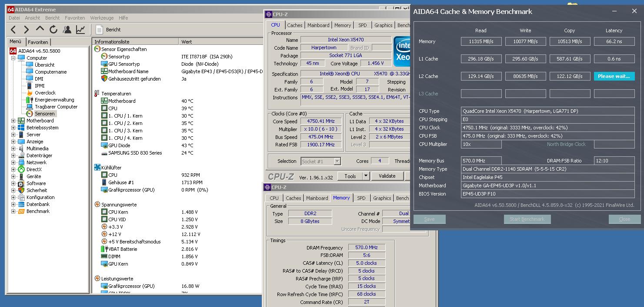Viewport: 644px width, 307px height.
Task: Open the Favoriten menu in menu bar
Action: click(75, 18)
